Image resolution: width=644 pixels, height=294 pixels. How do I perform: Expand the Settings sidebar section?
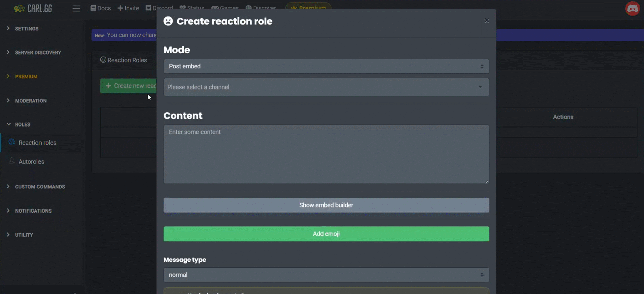(x=27, y=29)
